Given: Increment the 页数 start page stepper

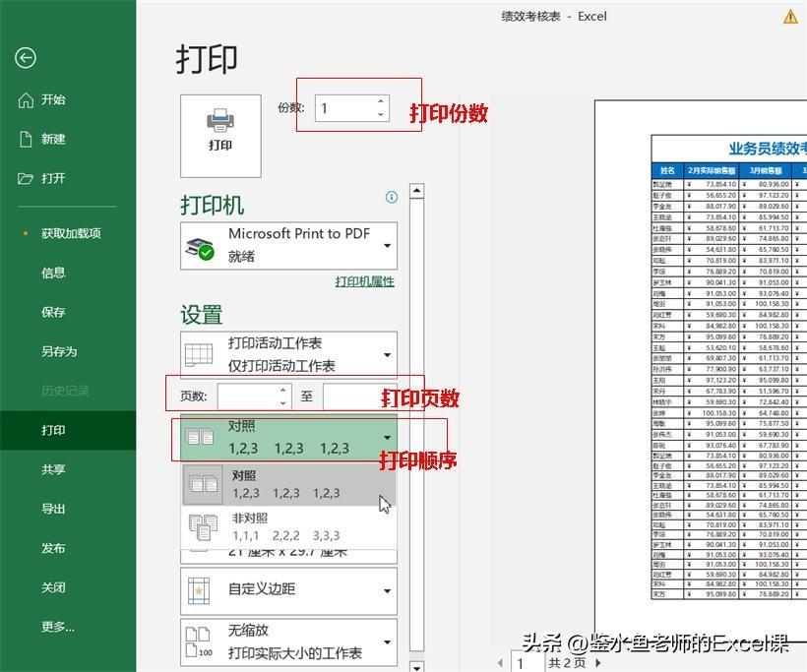Looking at the screenshot, I should (x=283, y=390).
